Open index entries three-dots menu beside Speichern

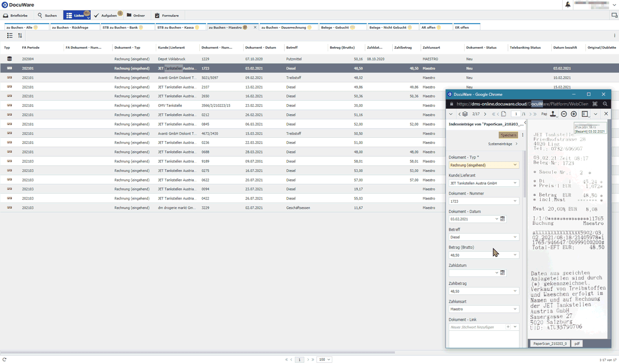point(523,135)
